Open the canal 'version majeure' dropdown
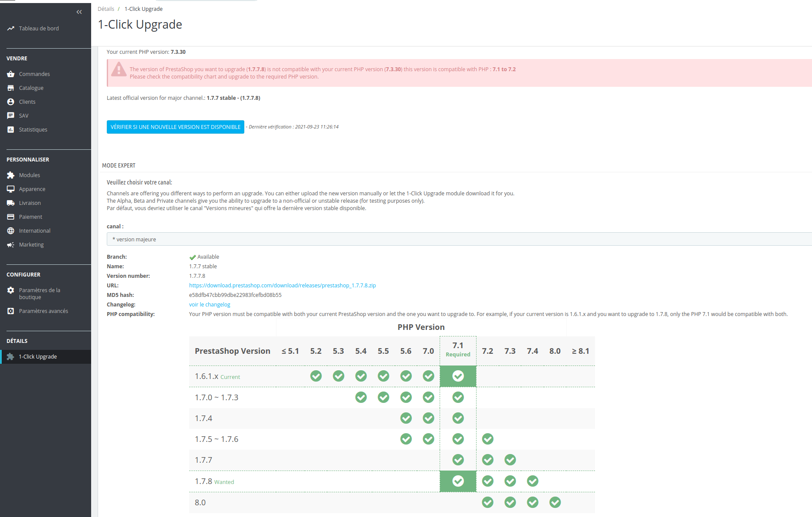Image resolution: width=812 pixels, height=517 pixels. pyautogui.click(x=459, y=239)
